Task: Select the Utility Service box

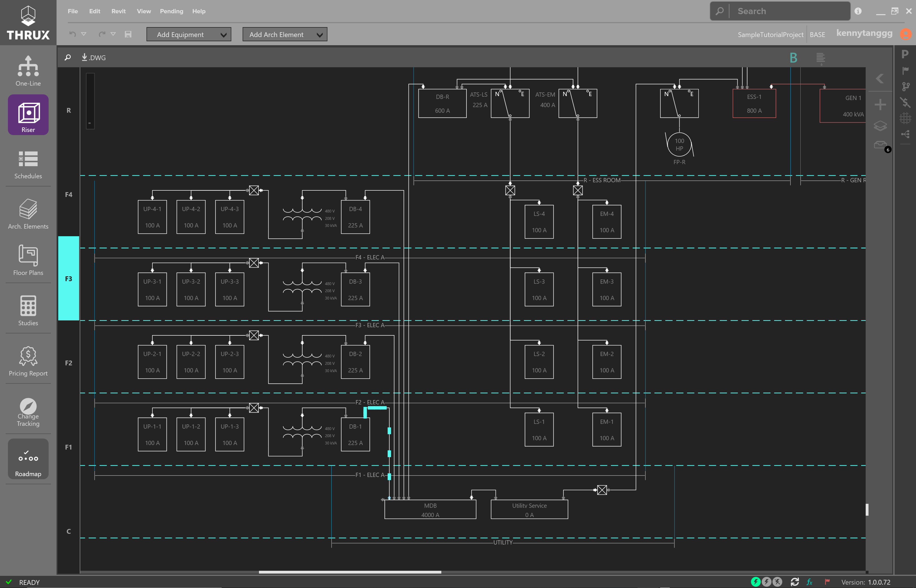Action: tap(529, 509)
